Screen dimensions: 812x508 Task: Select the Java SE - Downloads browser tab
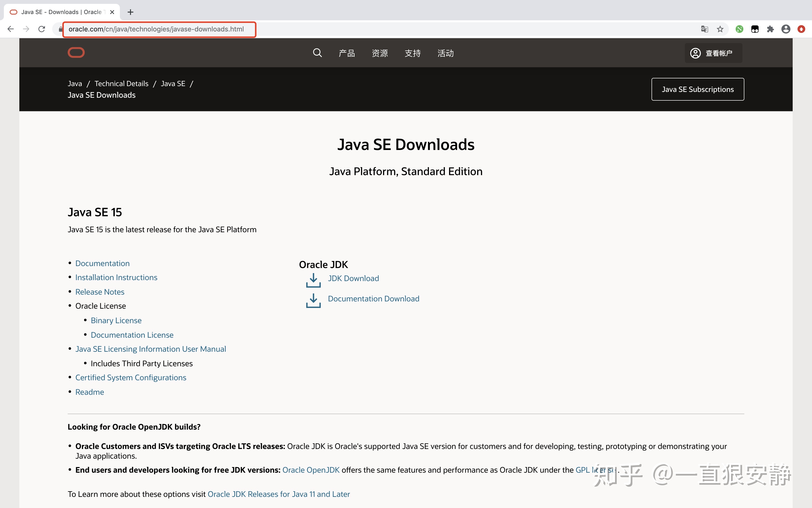(62, 12)
